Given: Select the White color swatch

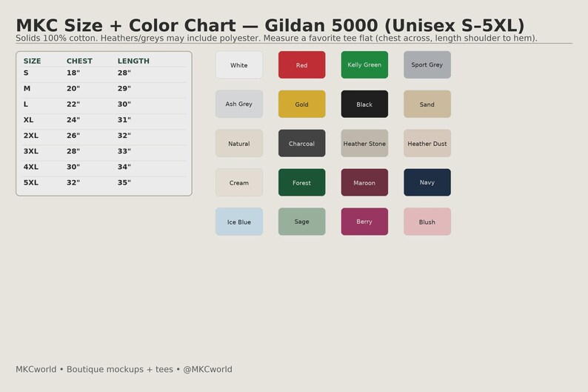Looking at the screenshot, I should [239, 65].
